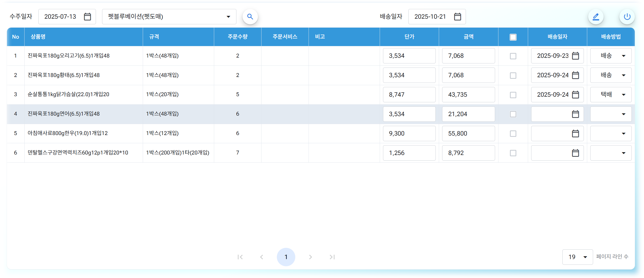Jump to last page button

(x=332, y=257)
